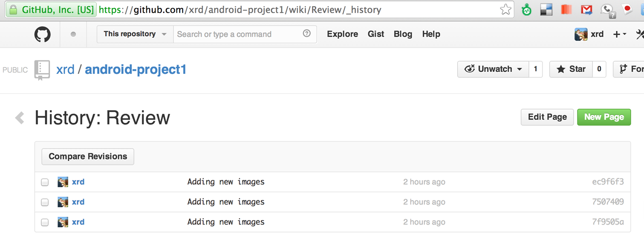Click the Search or type a command field
The height and width of the screenshot is (246, 644).
point(239,34)
